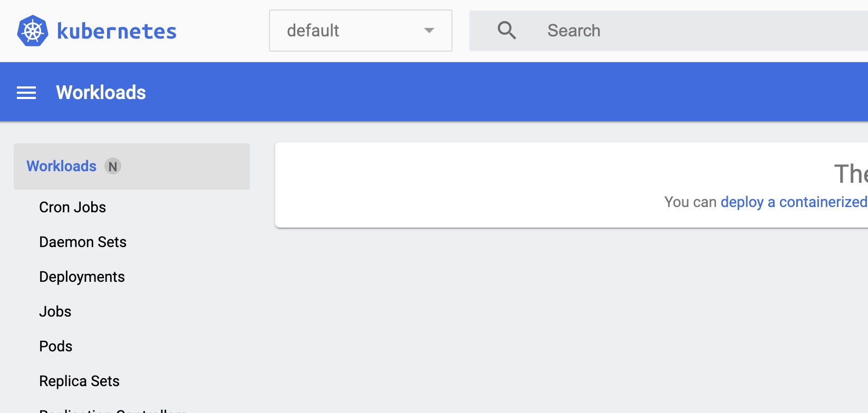Click the Workloads header title
868x413 pixels.
pyautogui.click(x=101, y=93)
